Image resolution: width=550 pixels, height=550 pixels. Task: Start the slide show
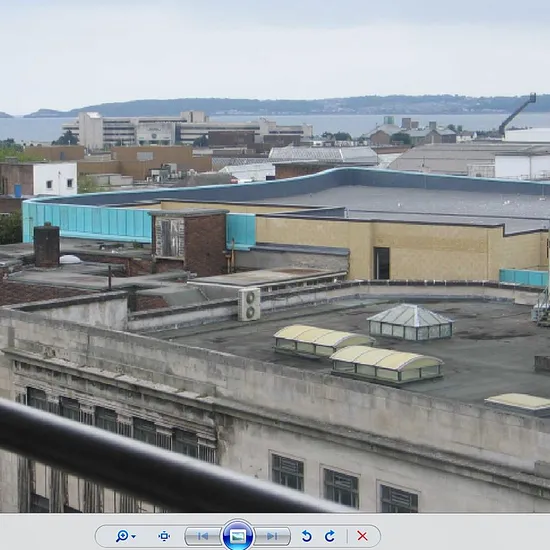[238, 536]
